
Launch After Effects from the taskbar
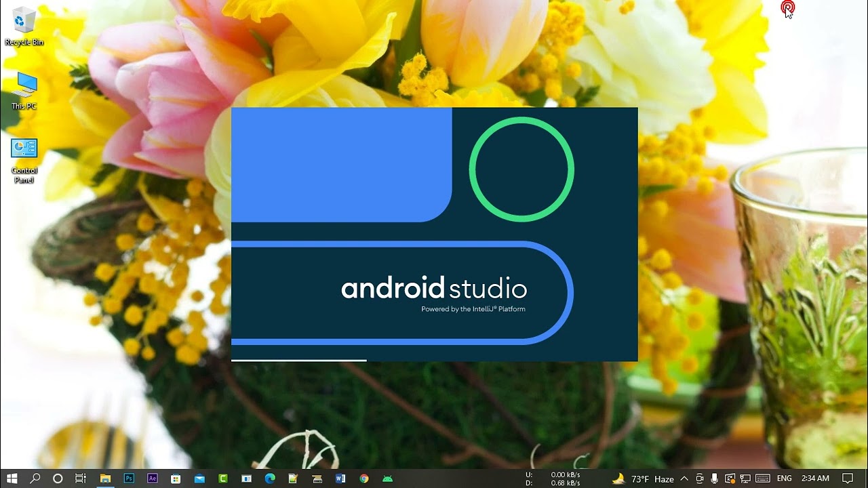point(153,479)
